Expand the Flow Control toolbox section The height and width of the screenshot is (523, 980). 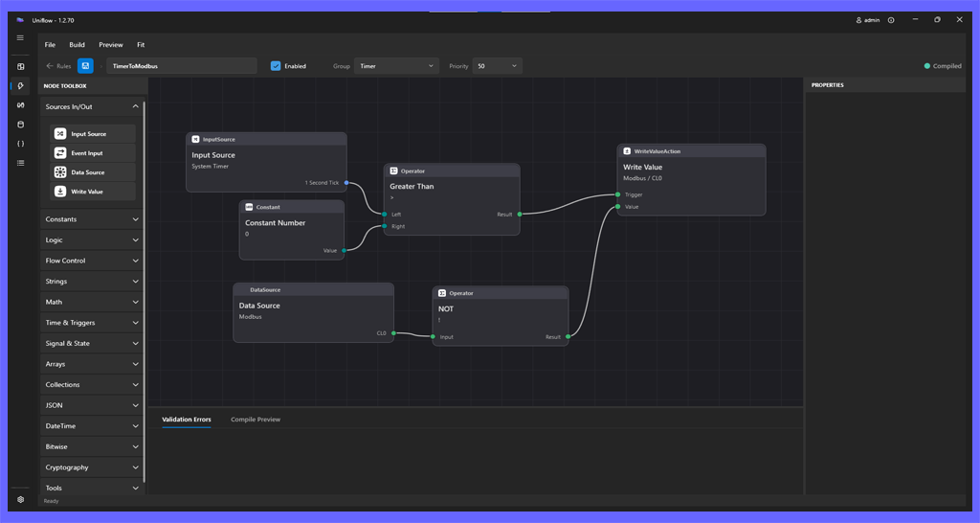click(92, 261)
